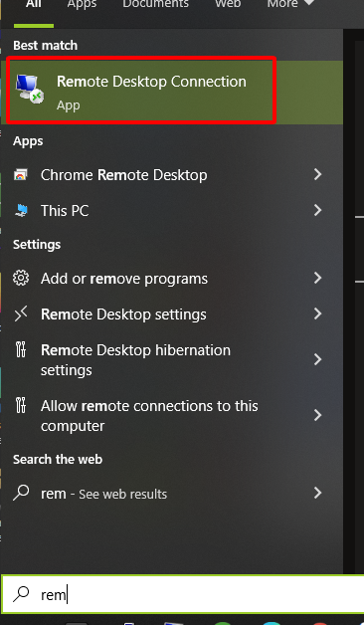This screenshot has width=364, height=625.
Task: Open the More filter dropdown
Action: coord(290,4)
